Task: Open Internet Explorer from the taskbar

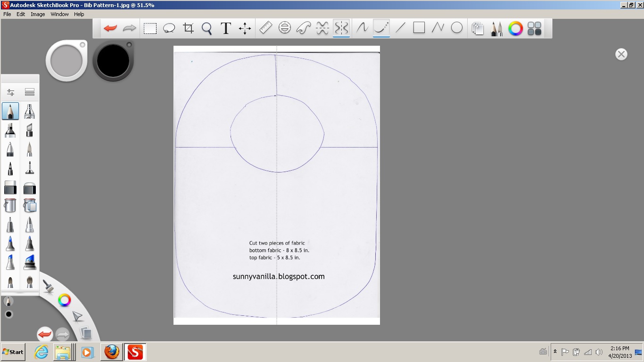Action: pyautogui.click(x=41, y=352)
